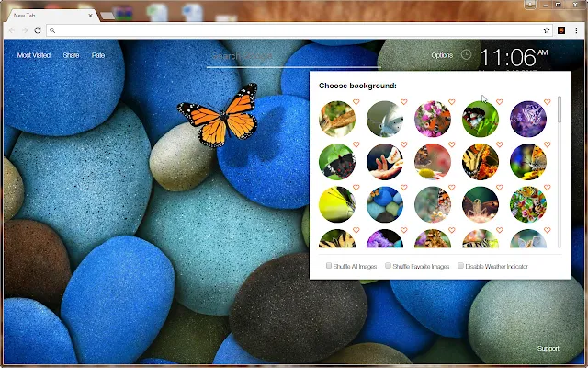The image size is (588, 368).
Task: Enable Shuffle Favorite Images checkbox
Action: pos(388,266)
